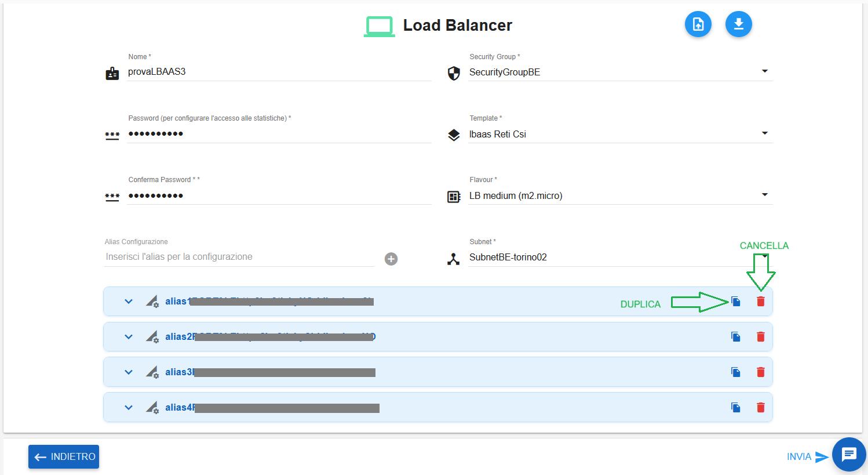Expand the alias4 panel chevron

coord(129,408)
